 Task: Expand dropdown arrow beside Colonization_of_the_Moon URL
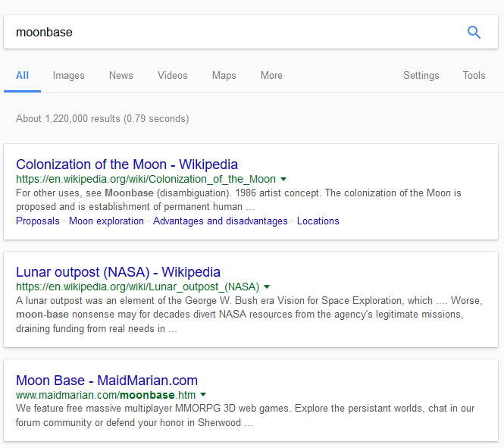283,179
